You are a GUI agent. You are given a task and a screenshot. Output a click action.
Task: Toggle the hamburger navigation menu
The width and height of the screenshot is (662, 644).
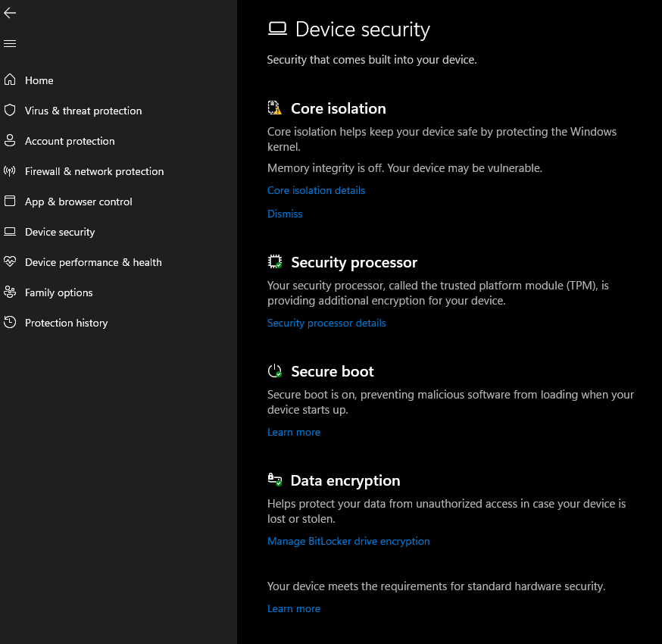click(x=10, y=44)
